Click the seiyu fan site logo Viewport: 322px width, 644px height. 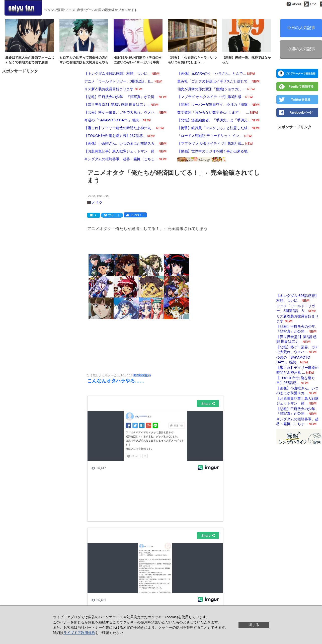23,8
